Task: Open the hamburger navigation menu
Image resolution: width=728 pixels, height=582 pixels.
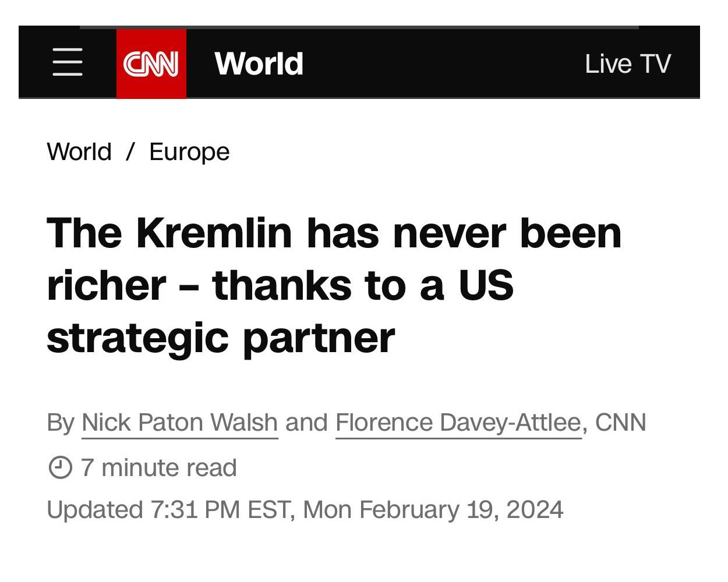Action: pos(67,63)
